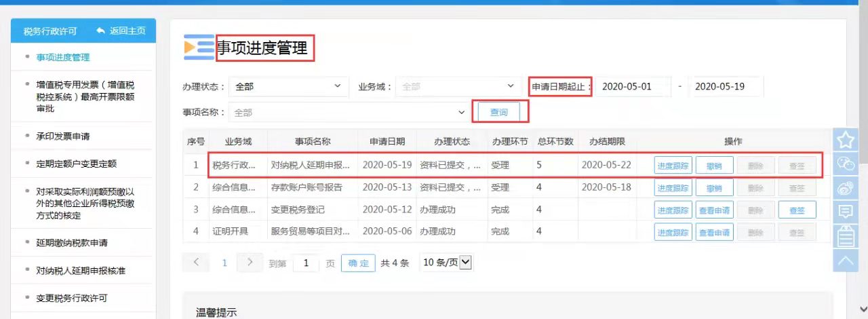Image resolution: width=868 pixels, height=319 pixels.
Task: Click 查看申请 for 服务贸易等项目 row
Action: tap(714, 232)
